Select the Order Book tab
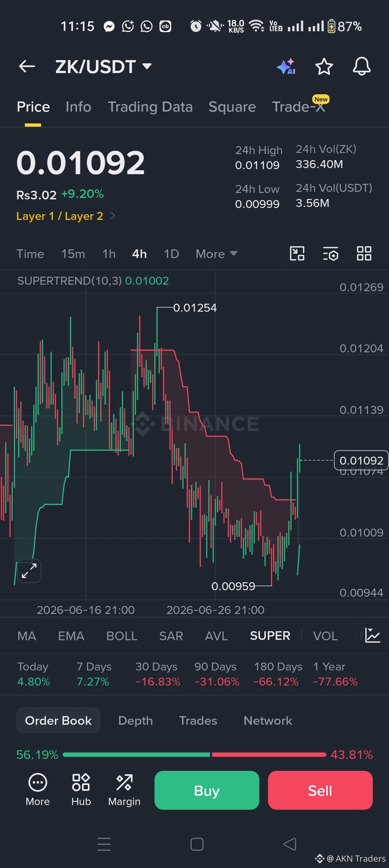This screenshot has width=389, height=868. click(x=58, y=720)
